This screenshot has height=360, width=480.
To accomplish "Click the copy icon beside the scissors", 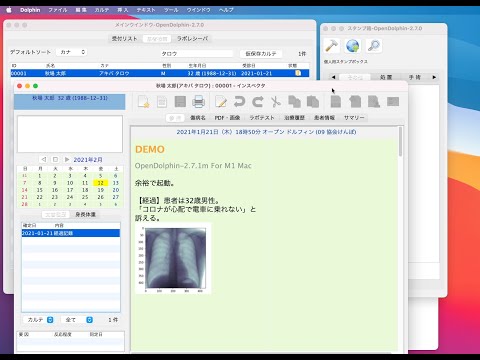I will [294, 102].
